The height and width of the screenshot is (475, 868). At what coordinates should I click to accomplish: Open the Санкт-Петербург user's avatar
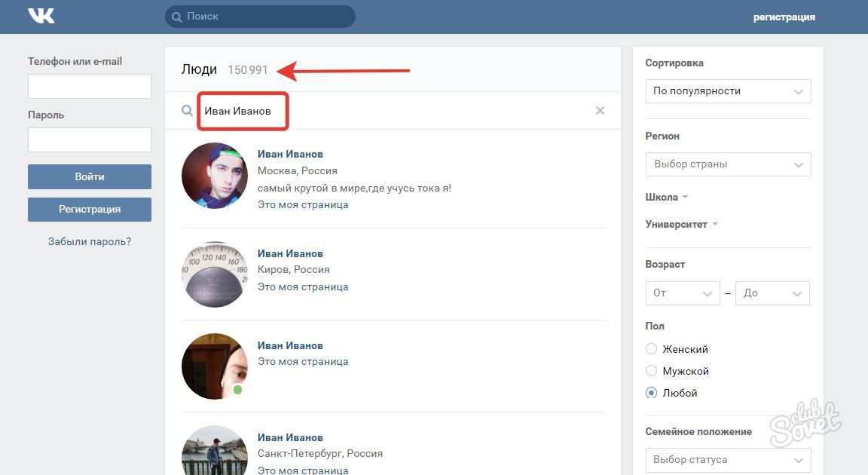[215, 452]
